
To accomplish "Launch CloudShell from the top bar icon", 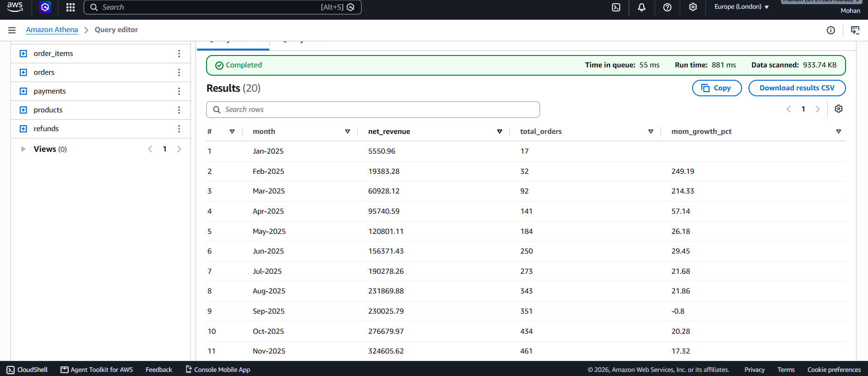I will pyautogui.click(x=616, y=7).
